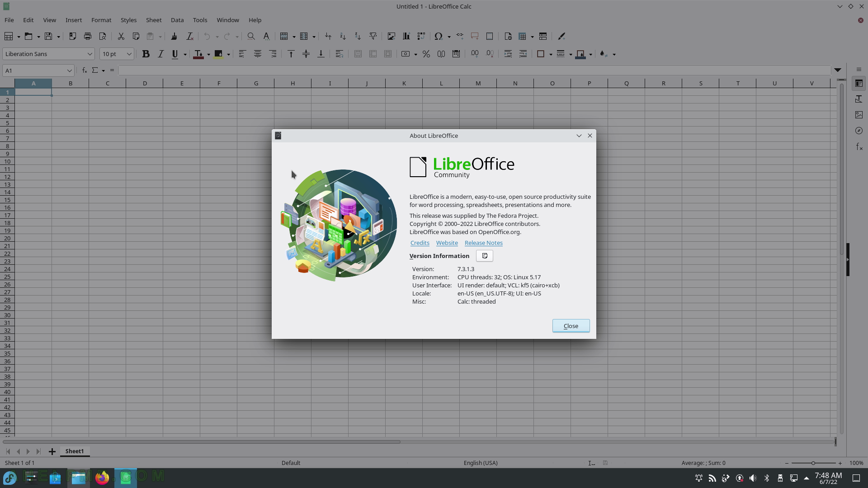
Task: Open the Name Box dropdown arrow
Action: pos(69,70)
